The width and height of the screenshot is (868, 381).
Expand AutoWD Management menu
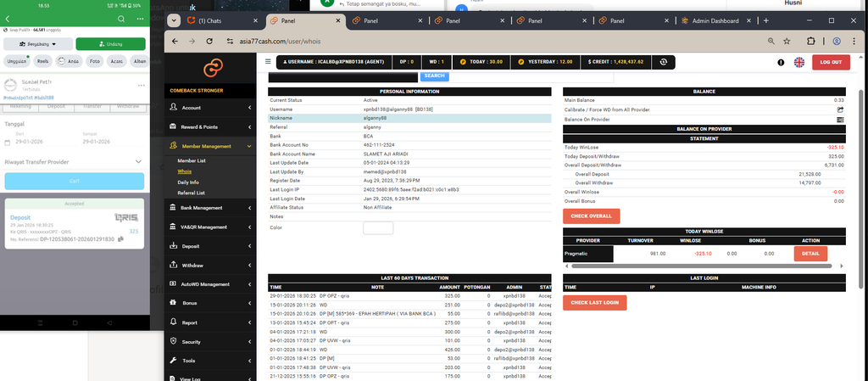tap(211, 284)
